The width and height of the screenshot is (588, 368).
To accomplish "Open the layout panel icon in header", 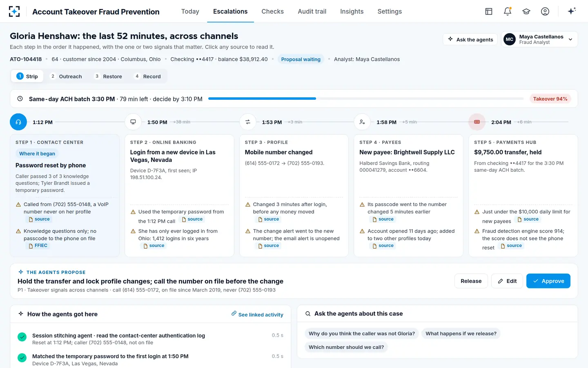I will [x=488, y=11].
